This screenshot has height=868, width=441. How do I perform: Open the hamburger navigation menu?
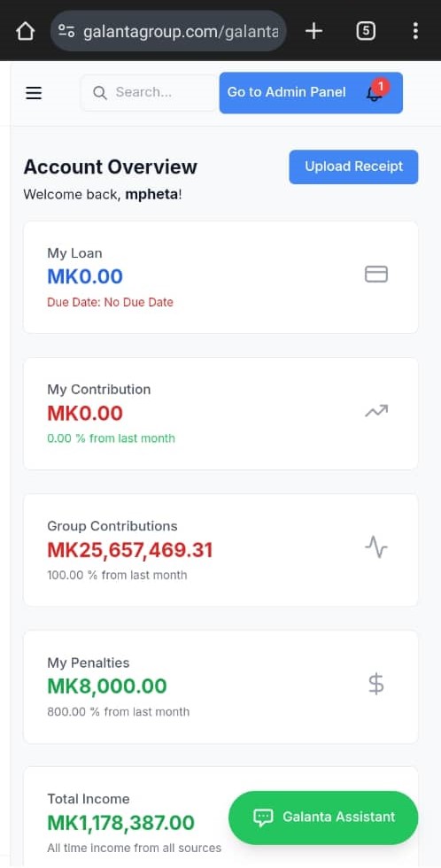(34, 93)
